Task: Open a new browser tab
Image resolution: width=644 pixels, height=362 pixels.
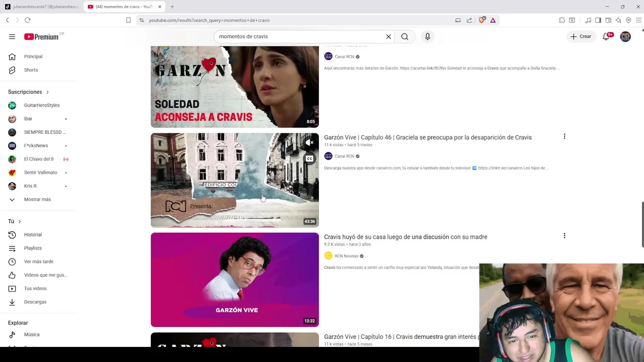Action: pyautogui.click(x=172, y=7)
